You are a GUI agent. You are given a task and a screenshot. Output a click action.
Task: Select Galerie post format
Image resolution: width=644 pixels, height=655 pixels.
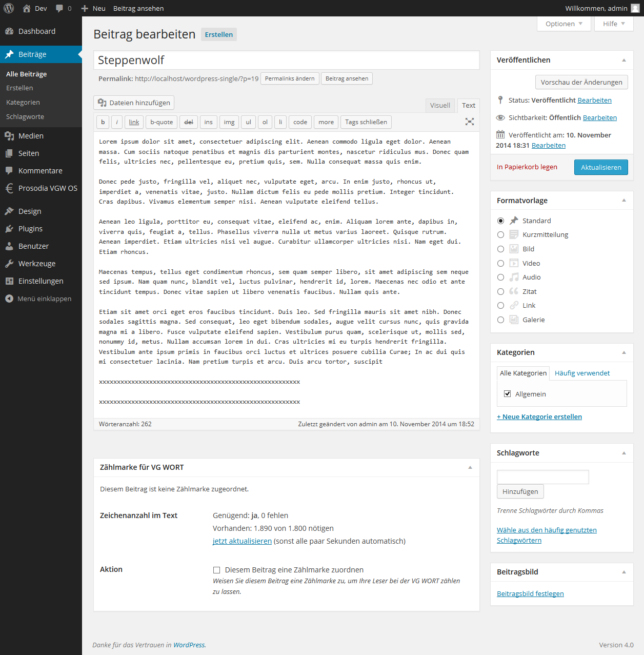click(501, 320)
